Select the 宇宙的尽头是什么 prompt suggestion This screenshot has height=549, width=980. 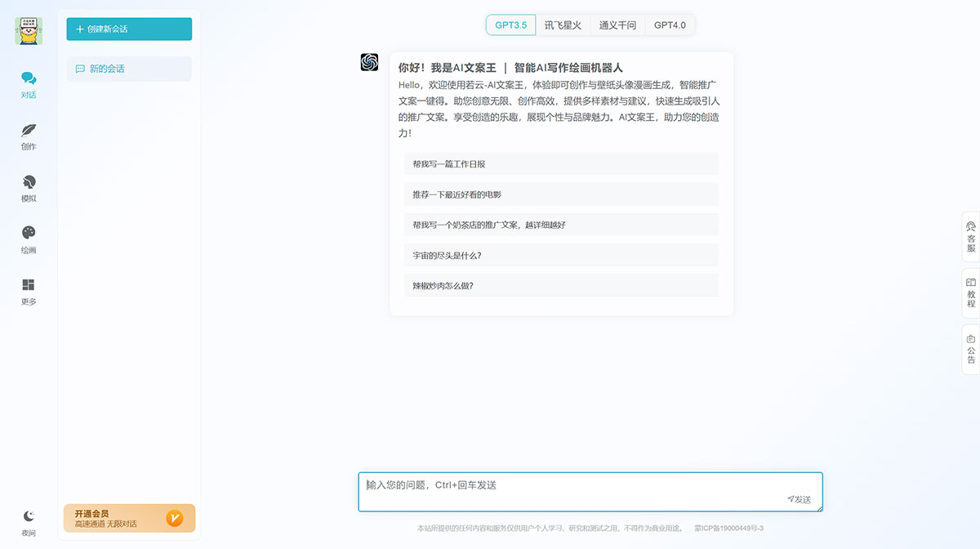click(560, 254)
